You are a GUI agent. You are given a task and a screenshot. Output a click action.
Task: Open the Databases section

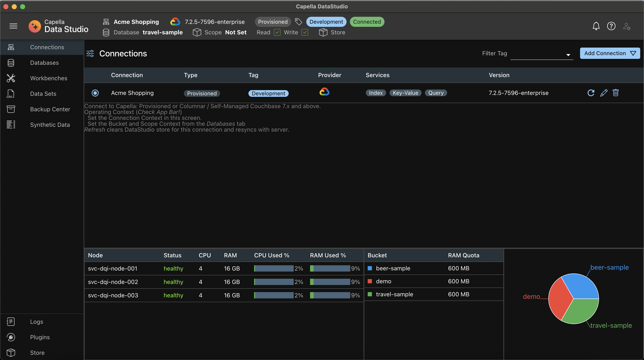[x=44, y=62]
